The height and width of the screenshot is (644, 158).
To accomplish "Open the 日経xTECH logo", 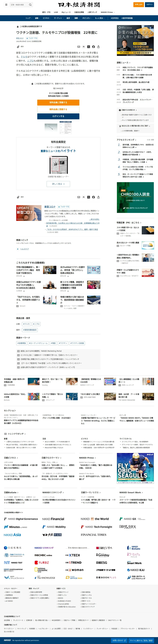I will pyautogui.click(x=72, y=555).
